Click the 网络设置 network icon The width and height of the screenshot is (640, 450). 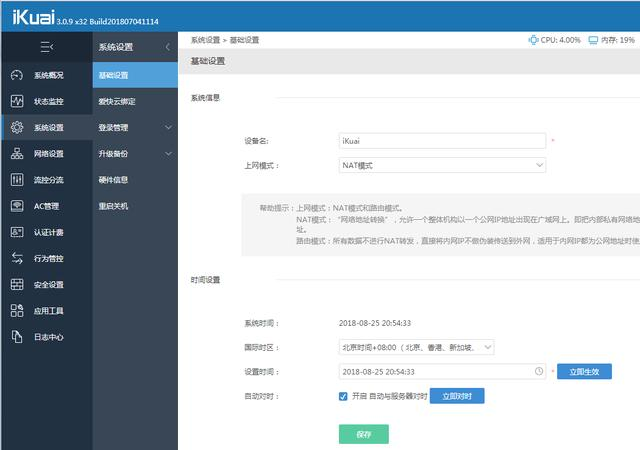click(16, 154)
